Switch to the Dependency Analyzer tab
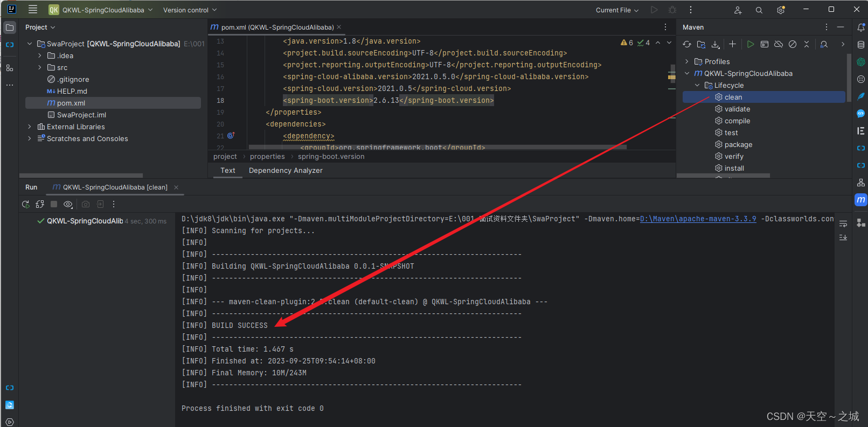 (x=286, y=170)
